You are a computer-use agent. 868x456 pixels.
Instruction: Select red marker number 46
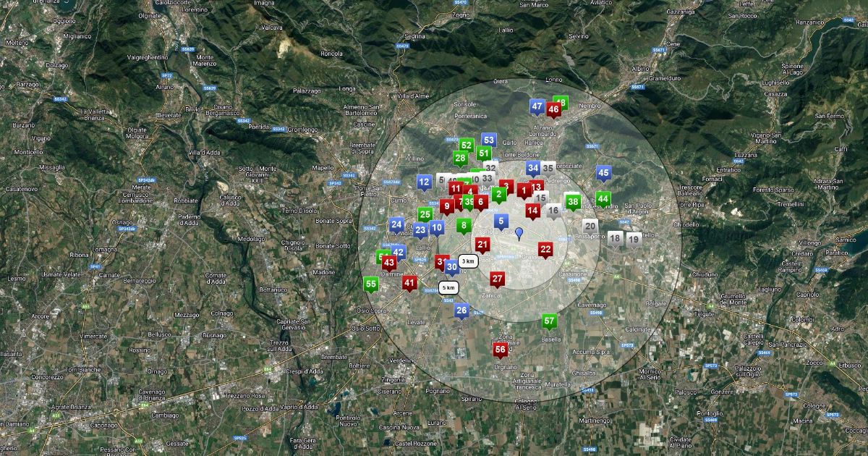(553, 109)
